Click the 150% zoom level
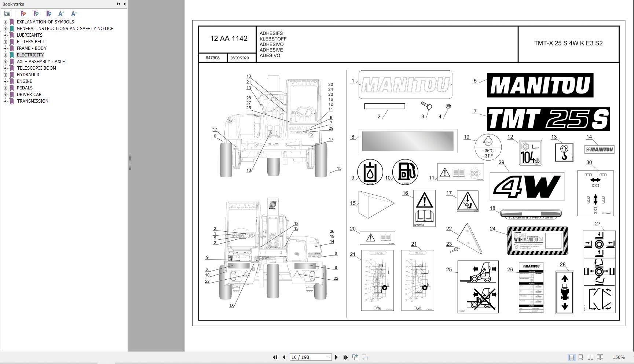Image resolution: width=634 pixels, height=364 pixels. [x=619, y=357]
